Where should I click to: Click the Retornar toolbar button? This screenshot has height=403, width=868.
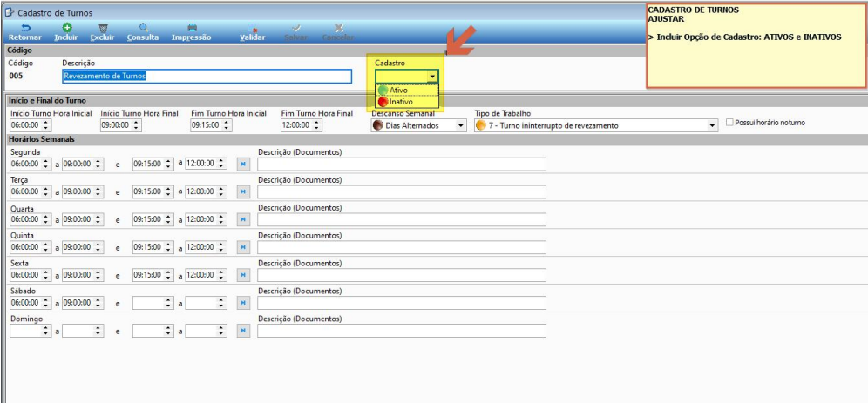[25, 32]
